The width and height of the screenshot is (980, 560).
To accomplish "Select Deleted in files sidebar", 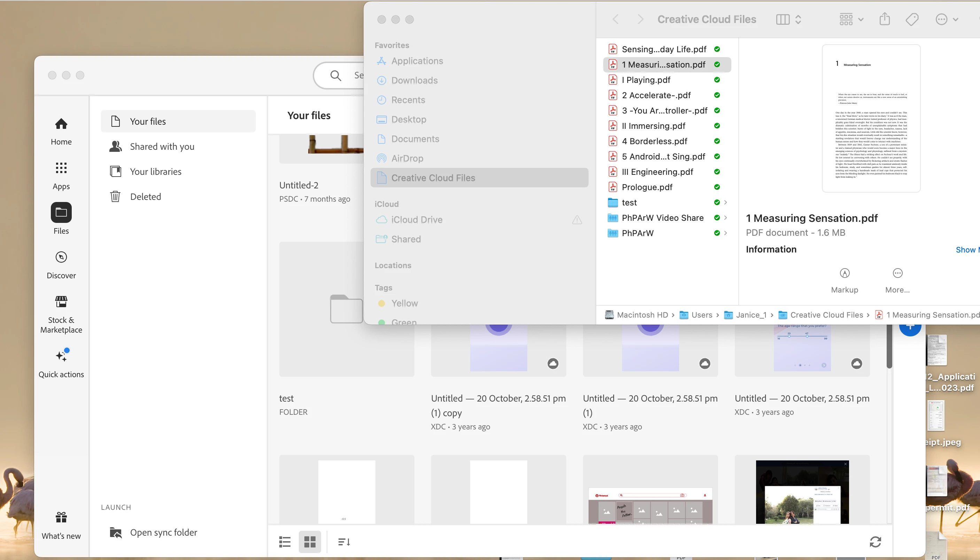I will tap(145, 196).
